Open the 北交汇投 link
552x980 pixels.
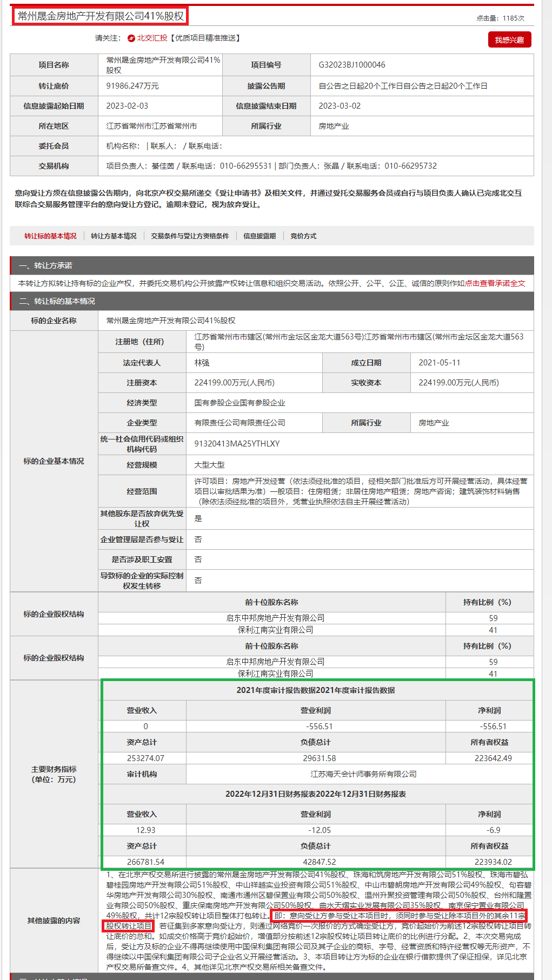point(152,38)
